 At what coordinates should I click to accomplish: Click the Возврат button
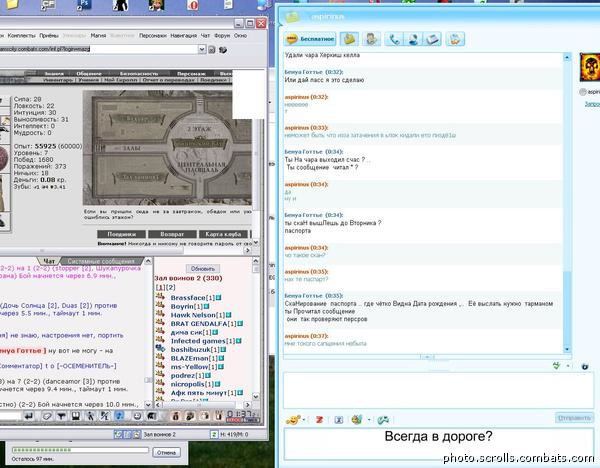(x=172, y=234)
